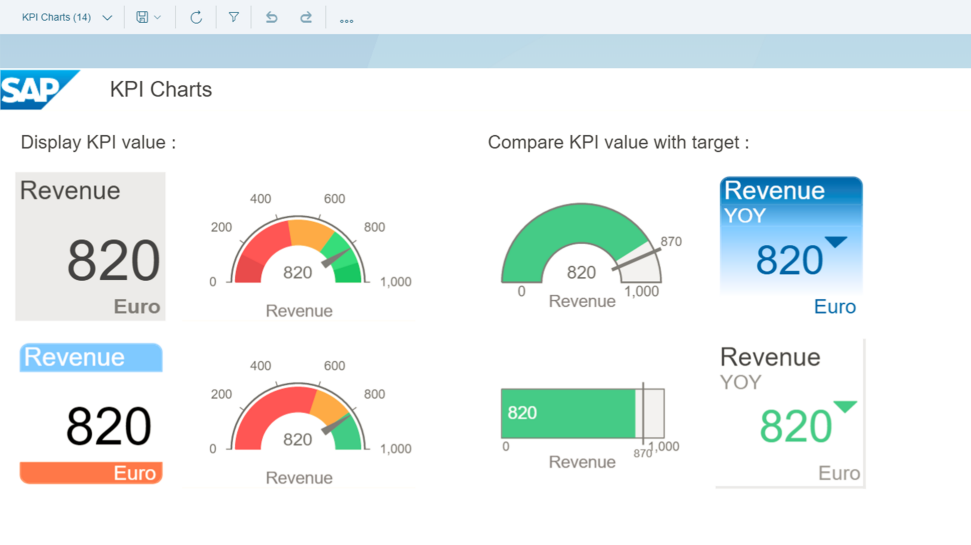The height and width of the screenshot is (545, 971).
Task: Select the top multi-color Revenue gauge
Action: click(298, 250)
